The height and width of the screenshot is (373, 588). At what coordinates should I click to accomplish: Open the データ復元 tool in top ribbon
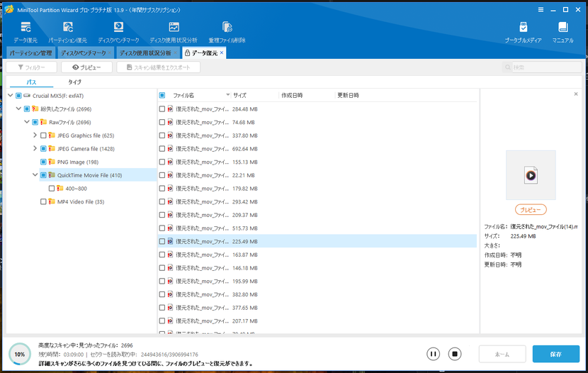tap(26, 32)
